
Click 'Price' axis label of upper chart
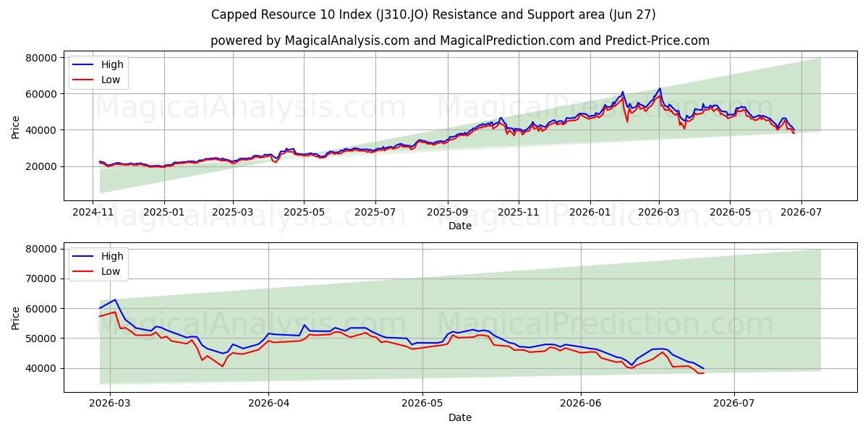(x=16, y=126)
